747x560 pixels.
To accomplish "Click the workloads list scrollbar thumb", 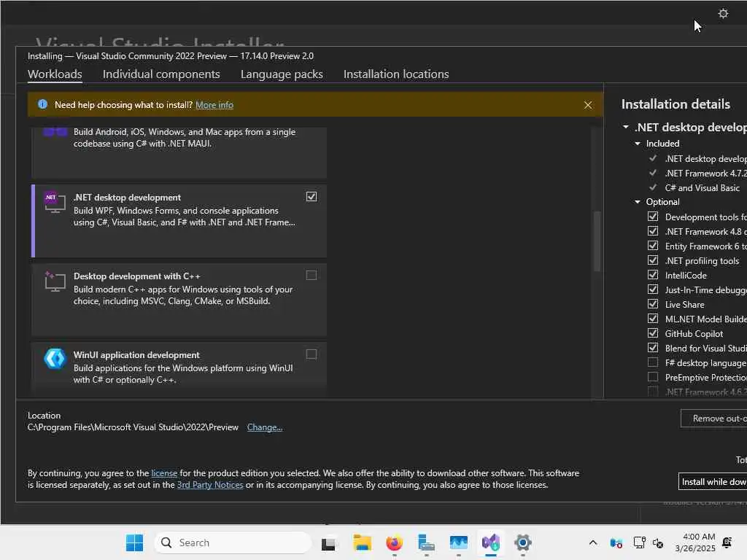I will (597, 241).
